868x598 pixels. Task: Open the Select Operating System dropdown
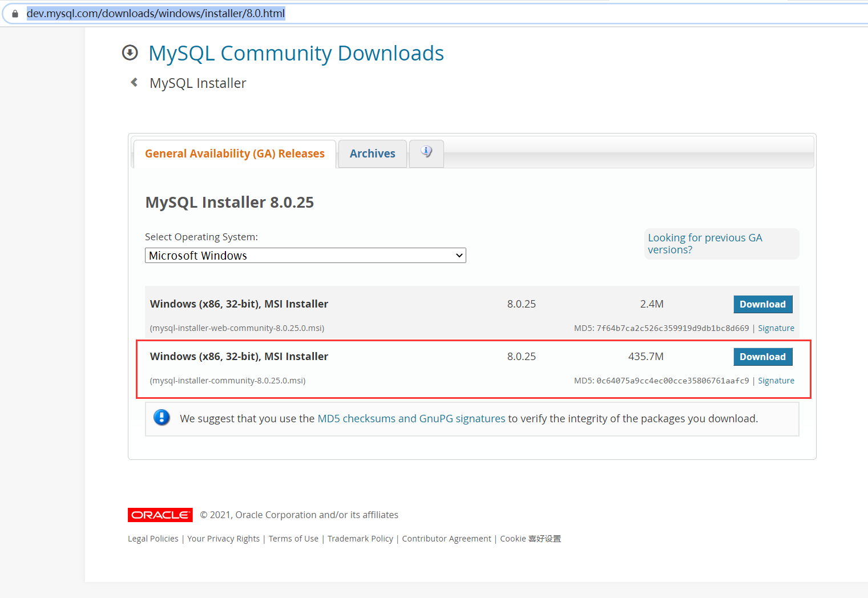(x=305, y=256)
